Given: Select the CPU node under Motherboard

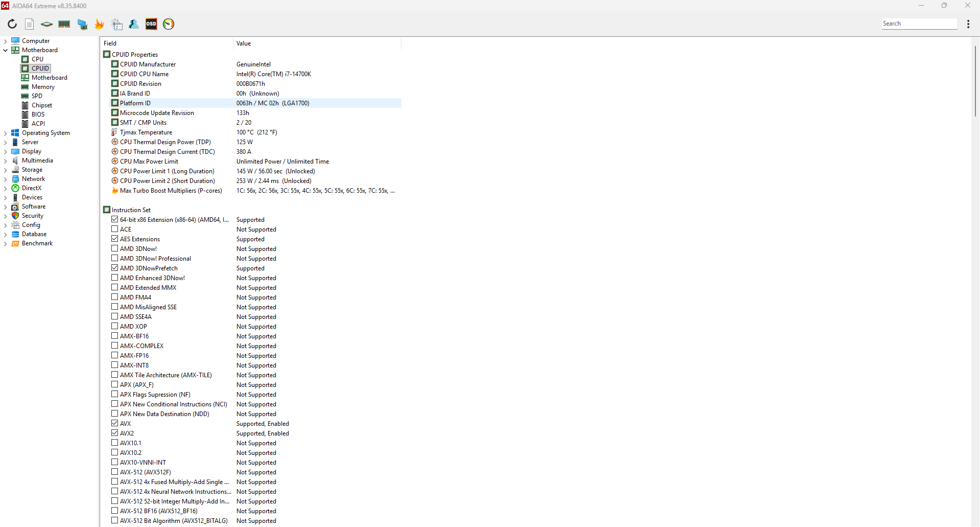Looking at the screenshot, I should [x=37, y=59].
